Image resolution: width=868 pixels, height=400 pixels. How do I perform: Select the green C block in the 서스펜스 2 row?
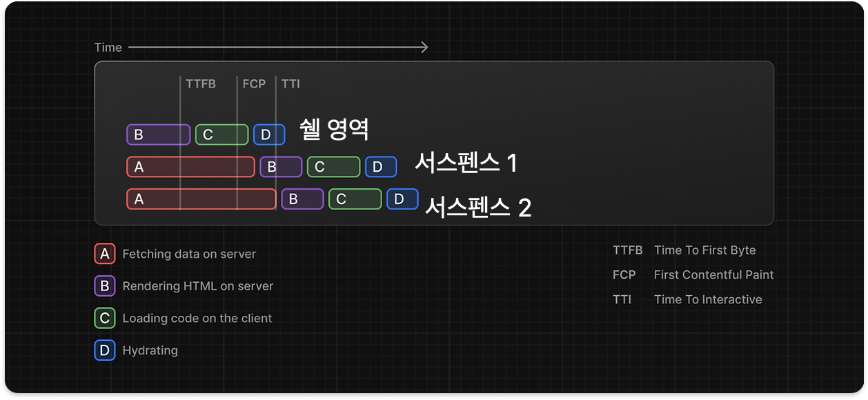355,199
